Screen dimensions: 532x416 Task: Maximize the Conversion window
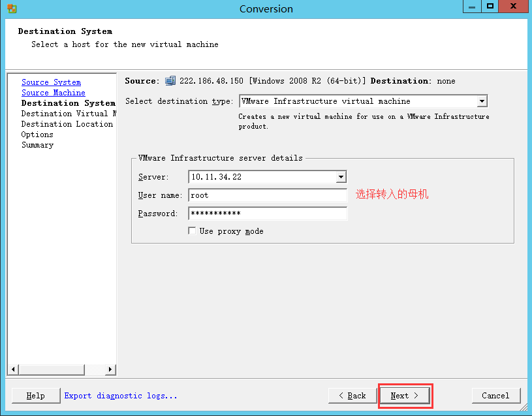(490, 7)
